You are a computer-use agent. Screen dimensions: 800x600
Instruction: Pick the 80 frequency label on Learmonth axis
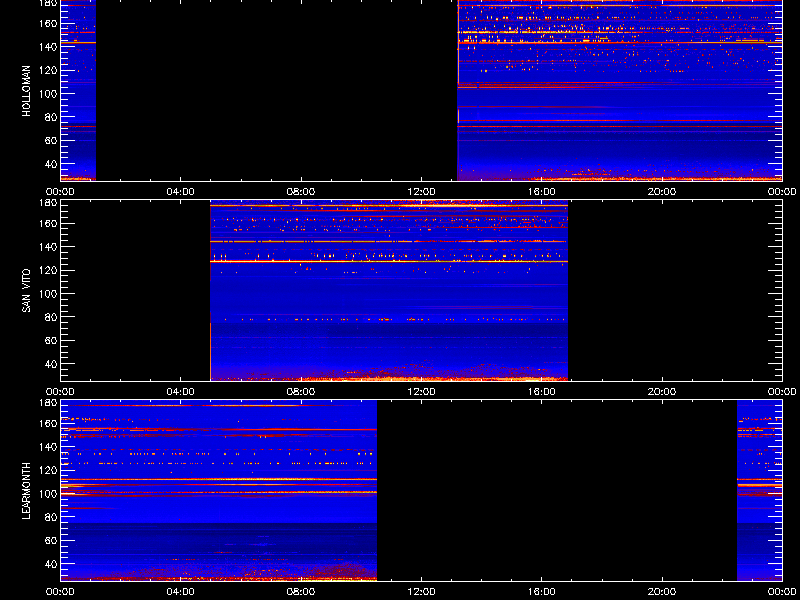click(52, 517)
